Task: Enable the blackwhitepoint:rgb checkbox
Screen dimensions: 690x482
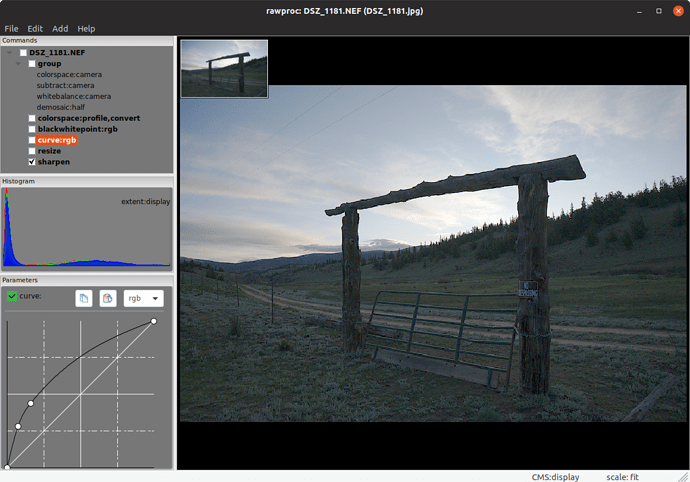Action: pos(32,129)
